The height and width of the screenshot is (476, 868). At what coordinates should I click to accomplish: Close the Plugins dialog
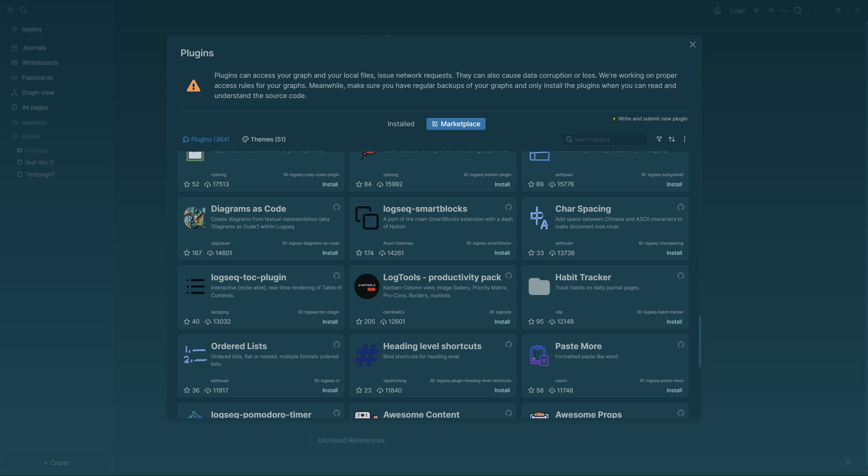click(x=692, y=45)
